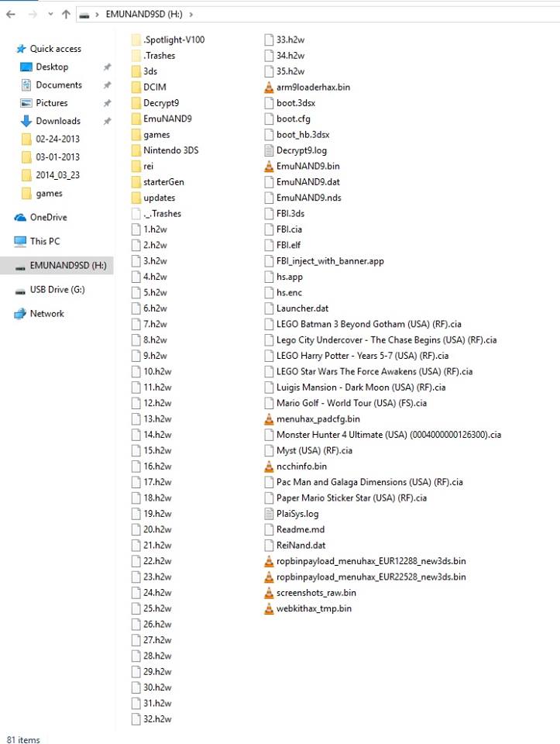Viewport: 560px width, 744px height.
Task: Select Mario Golf - World Tour cia file
Action: click(352, 403)
